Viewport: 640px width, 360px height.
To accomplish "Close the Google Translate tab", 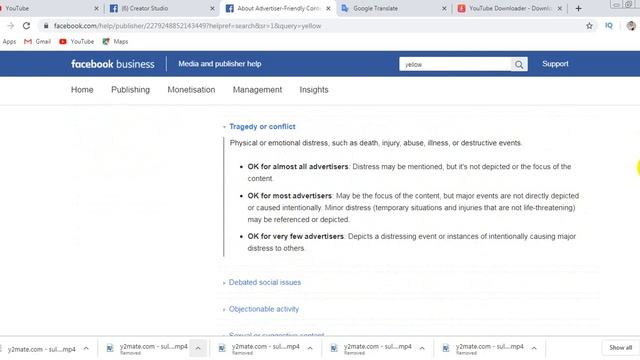I will point(444,8).
